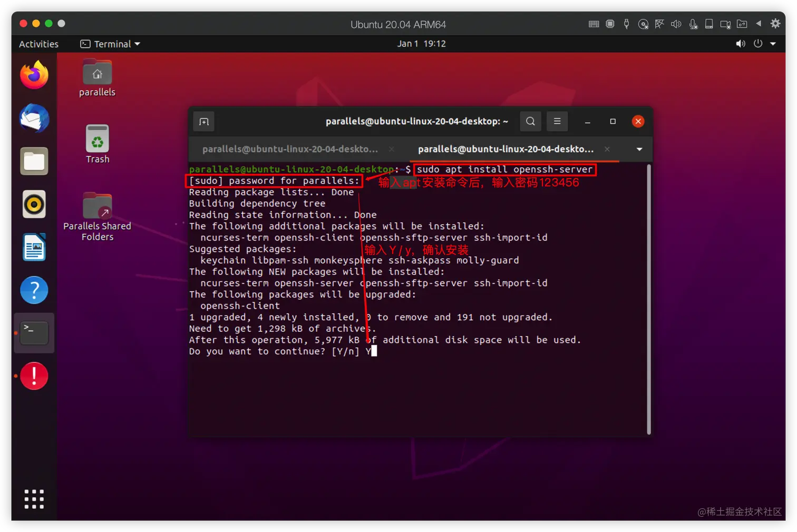Expand the Ubuntu system menu arrow
This screenshot has height=532, width=797.
coord(773,44)
